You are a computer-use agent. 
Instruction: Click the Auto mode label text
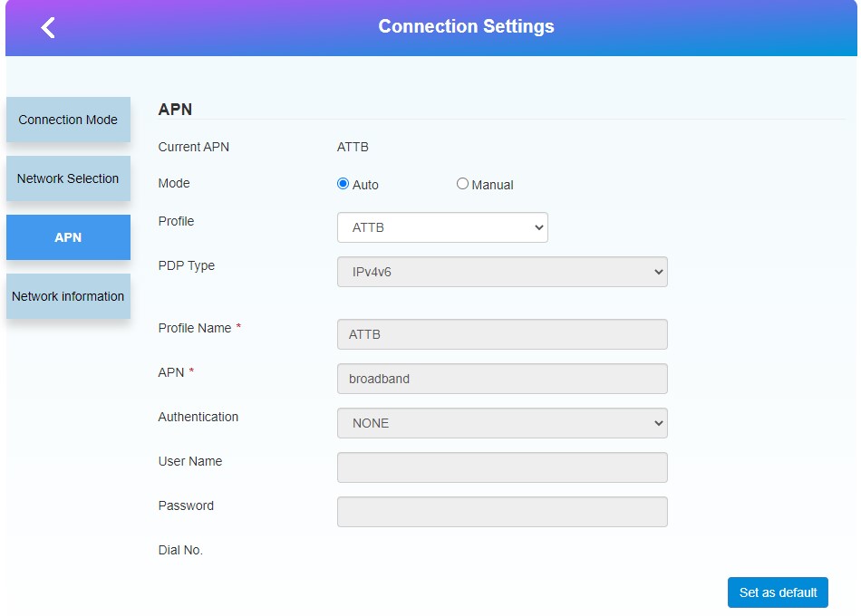(x=365, y=185)
